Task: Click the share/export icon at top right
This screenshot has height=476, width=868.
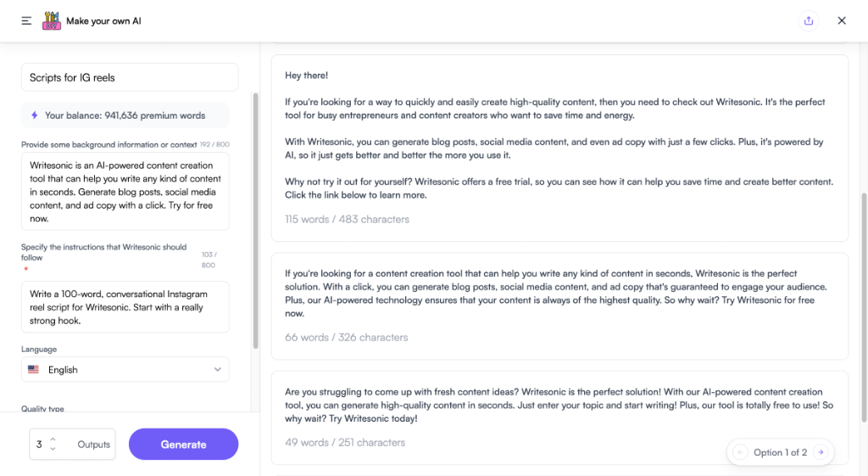Action: coord(809,20)
